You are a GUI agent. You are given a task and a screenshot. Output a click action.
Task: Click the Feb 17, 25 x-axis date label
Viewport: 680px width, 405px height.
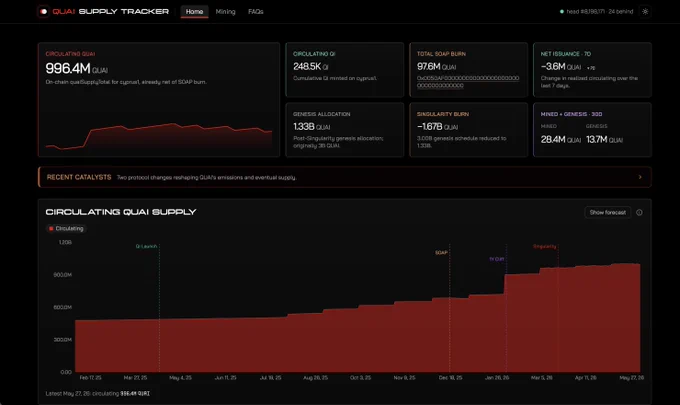pyautogui.click(x=90, y=378)
